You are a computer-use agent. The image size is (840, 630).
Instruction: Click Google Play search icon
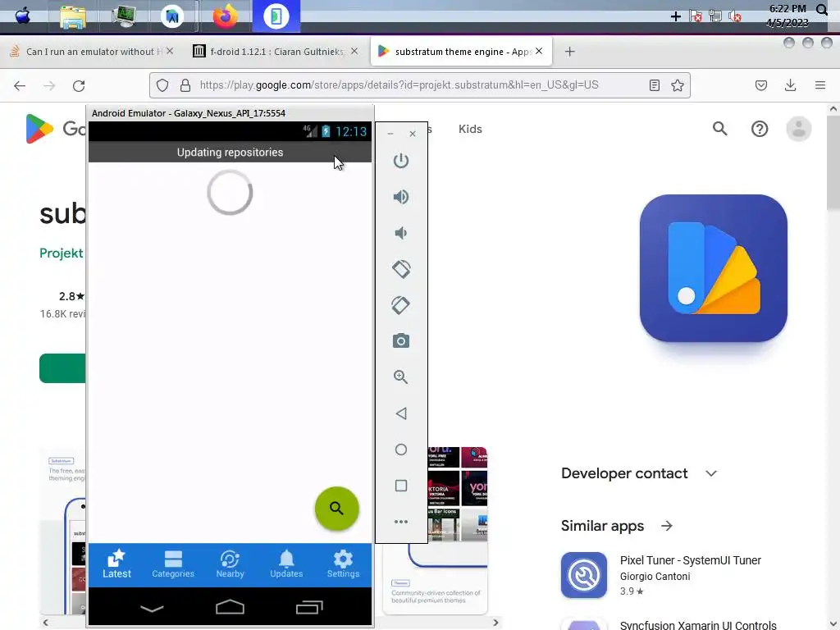[x=720, y=129]
